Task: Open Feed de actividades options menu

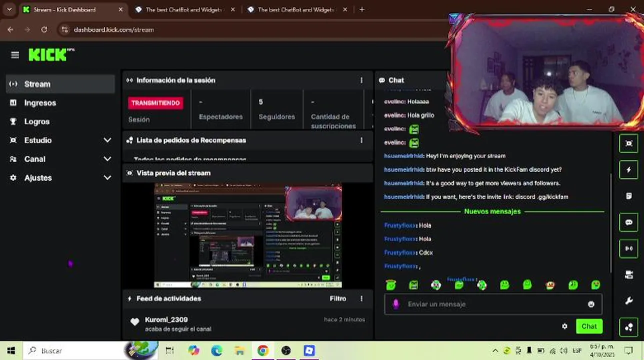Action: [x=361, y=298]
